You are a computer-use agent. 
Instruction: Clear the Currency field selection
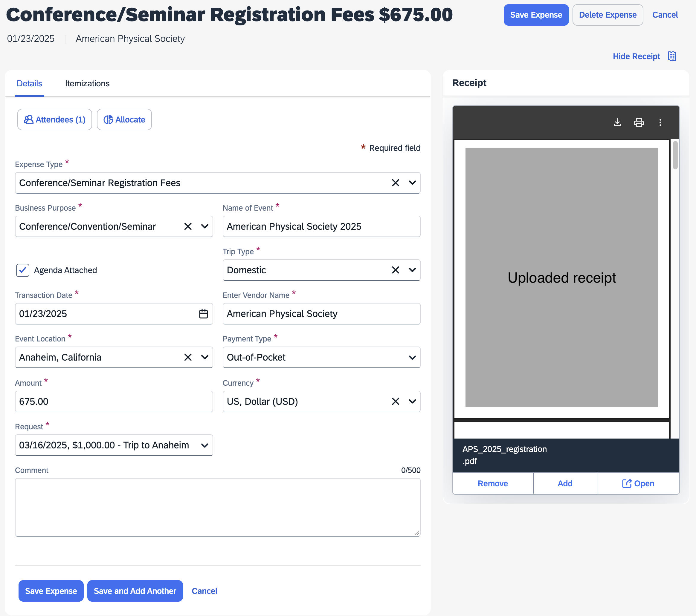click(395, 401)
